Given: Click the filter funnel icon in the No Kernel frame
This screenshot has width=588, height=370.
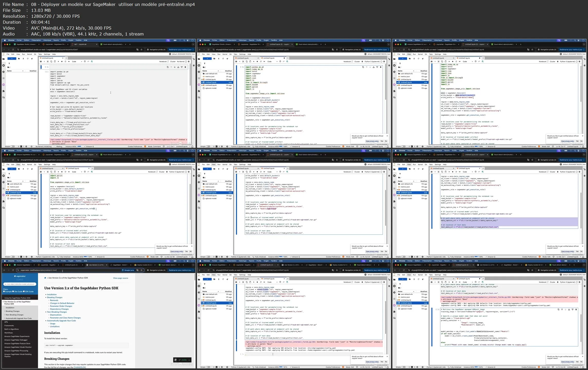Looking at the screenshot, I should (x=9, y=64).
